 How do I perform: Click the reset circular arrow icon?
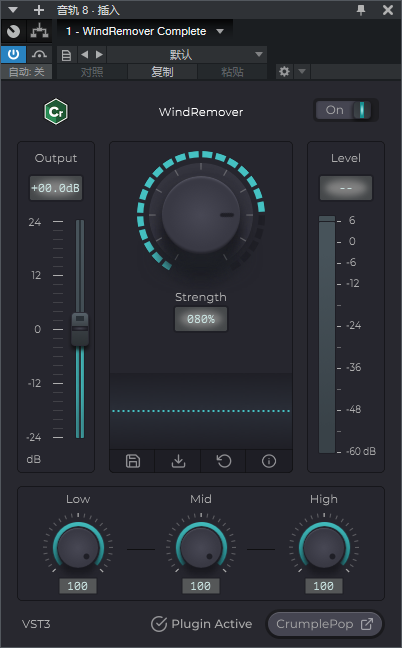tap(224, 461)
